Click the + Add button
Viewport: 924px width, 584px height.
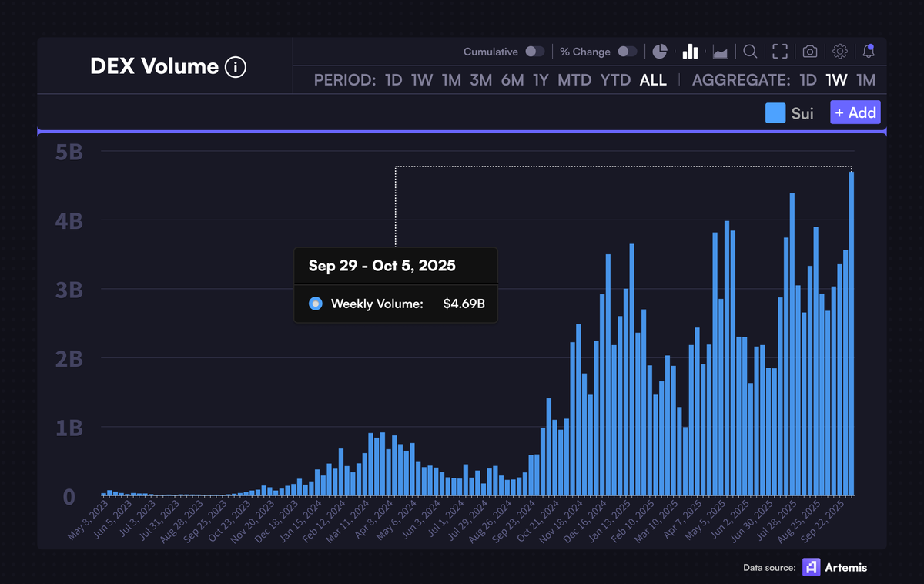coord(855,112)
